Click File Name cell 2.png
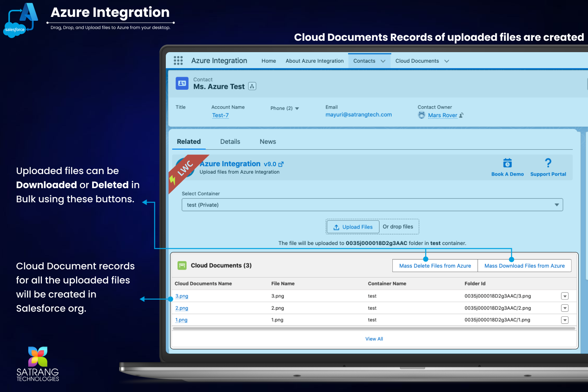This screenshot has height=392, width=588. coord(278,308)
